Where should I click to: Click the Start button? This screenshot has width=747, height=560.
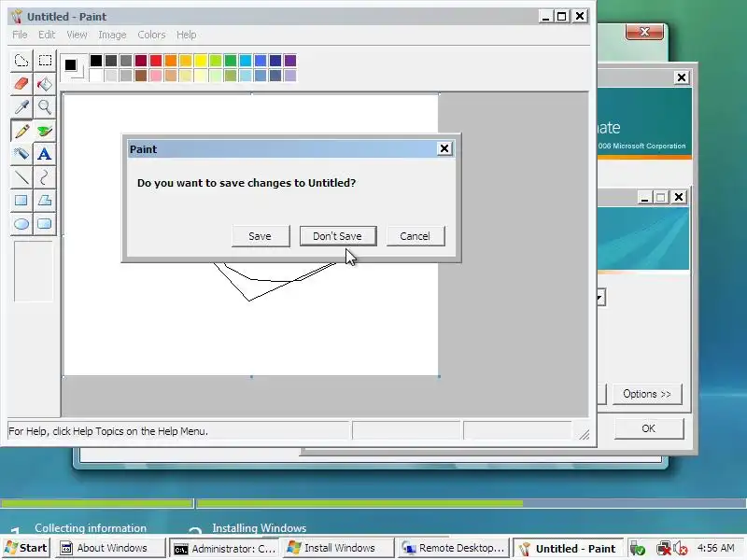27,548
